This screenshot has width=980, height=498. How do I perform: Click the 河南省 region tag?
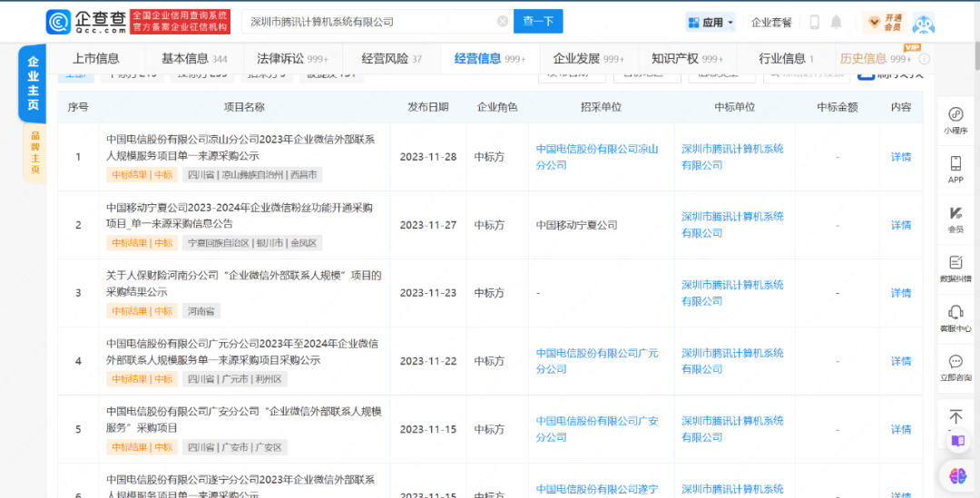click(x=201, y=311)
